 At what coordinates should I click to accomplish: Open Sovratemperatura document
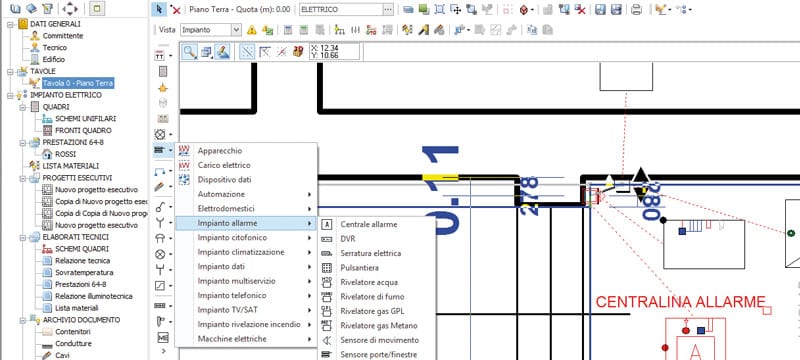[x=84, y=272]
